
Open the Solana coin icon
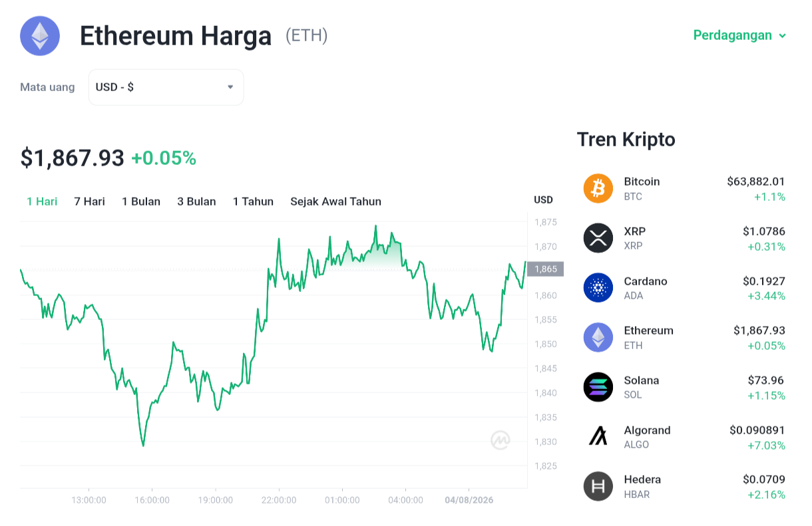click(598, 387)
